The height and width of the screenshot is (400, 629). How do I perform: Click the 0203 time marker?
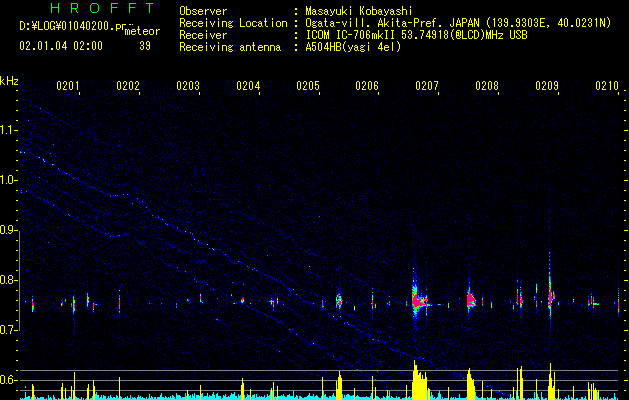pos(188,85)
